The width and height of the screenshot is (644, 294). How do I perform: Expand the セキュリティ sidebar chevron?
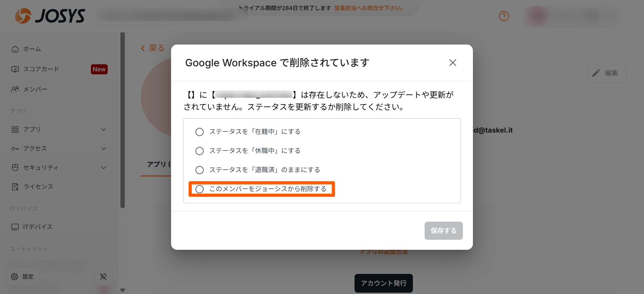104,168
